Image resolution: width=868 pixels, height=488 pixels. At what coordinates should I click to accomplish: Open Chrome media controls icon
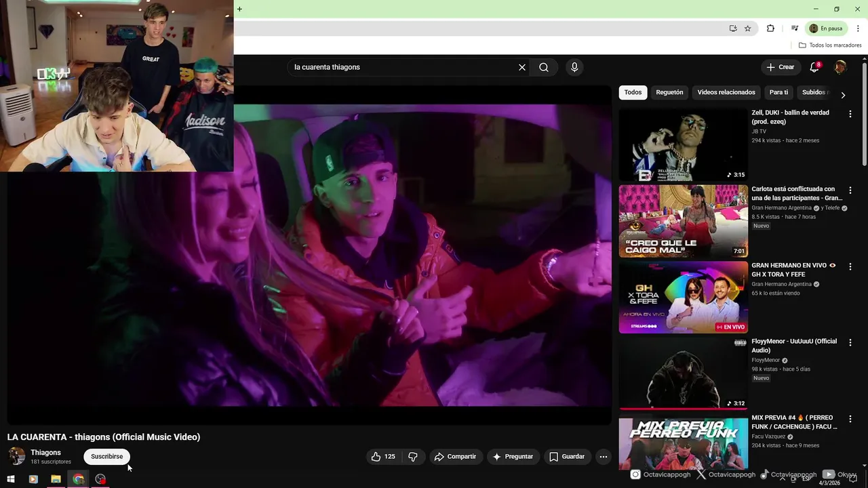[794, 28]
